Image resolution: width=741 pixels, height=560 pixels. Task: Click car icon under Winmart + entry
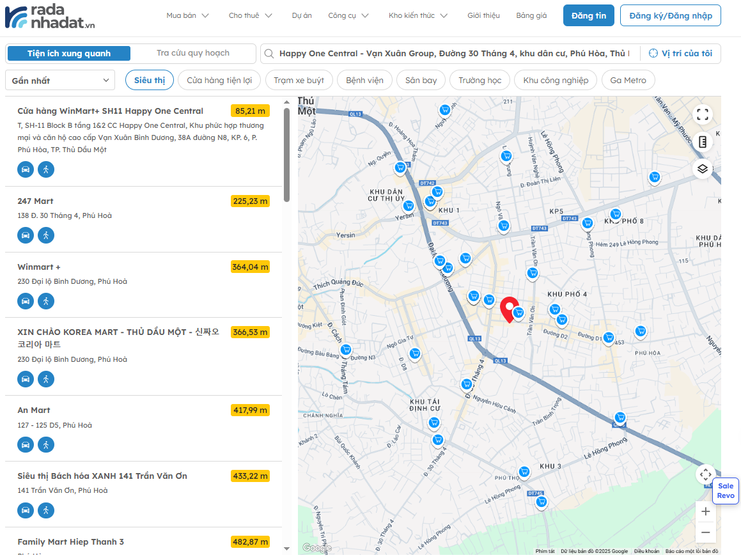pyautogui.click(x=26, y=300)
